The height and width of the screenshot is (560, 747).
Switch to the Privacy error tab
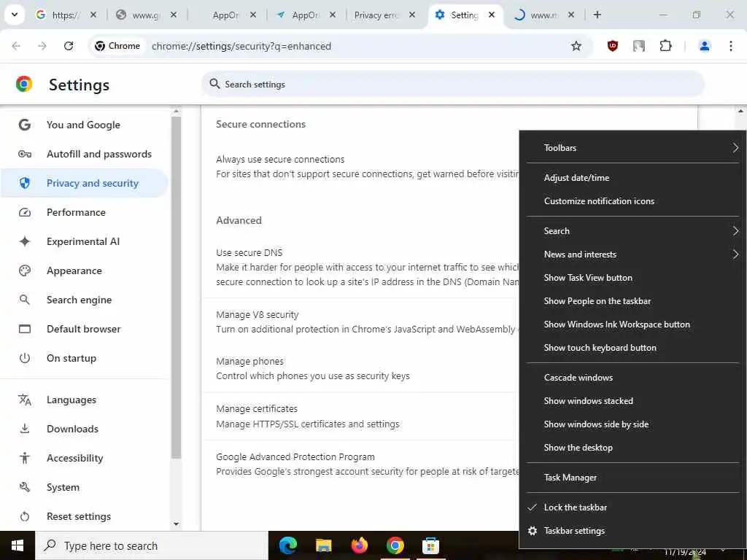pos(376,15)
